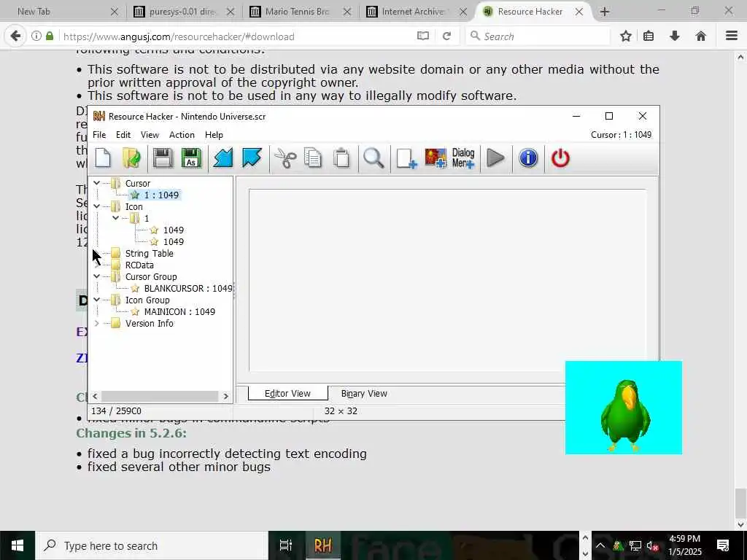The width and height of the screenshot is (747, 560).
Task: Click the Save As green disk icon
Action: pyautogui.click(x=192, y=158)
